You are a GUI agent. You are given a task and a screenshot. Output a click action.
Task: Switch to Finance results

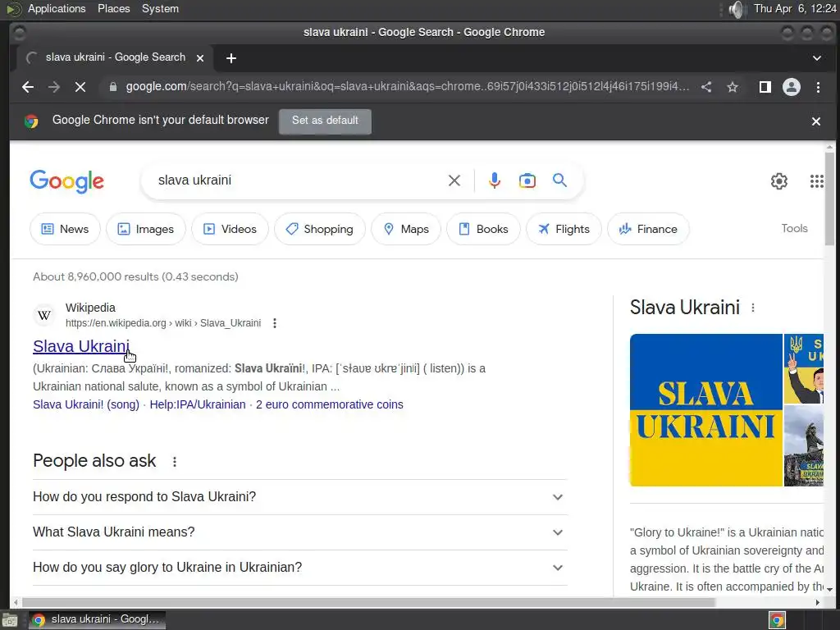point(648,230)
